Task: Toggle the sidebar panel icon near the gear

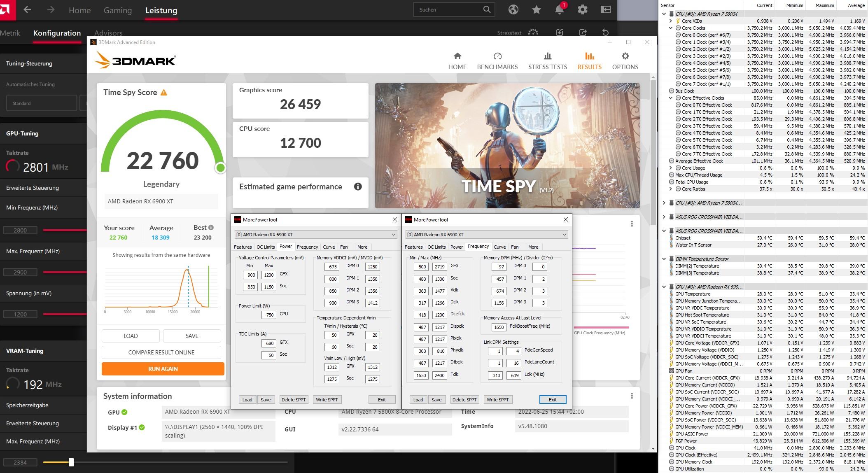Action: click(x=605, y=9)
